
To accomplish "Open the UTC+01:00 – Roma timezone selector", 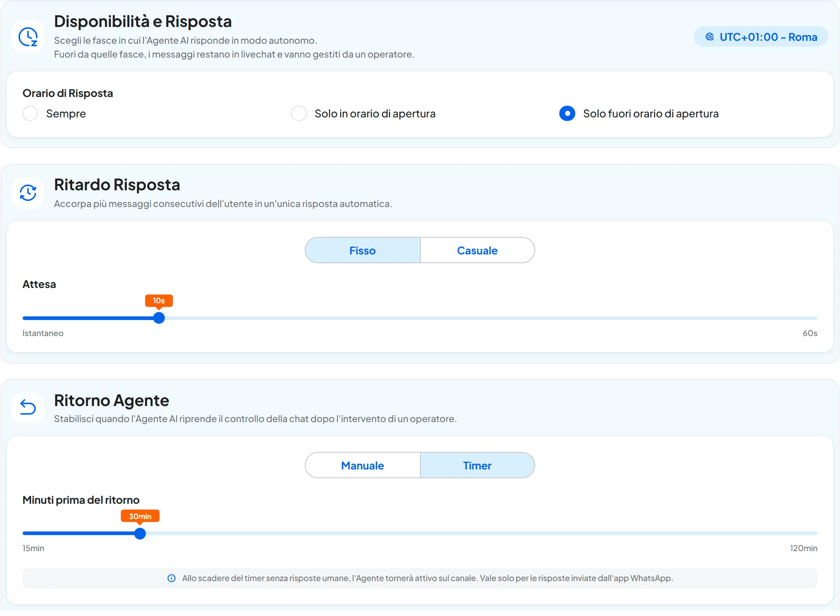I will [x=761, y=37].
